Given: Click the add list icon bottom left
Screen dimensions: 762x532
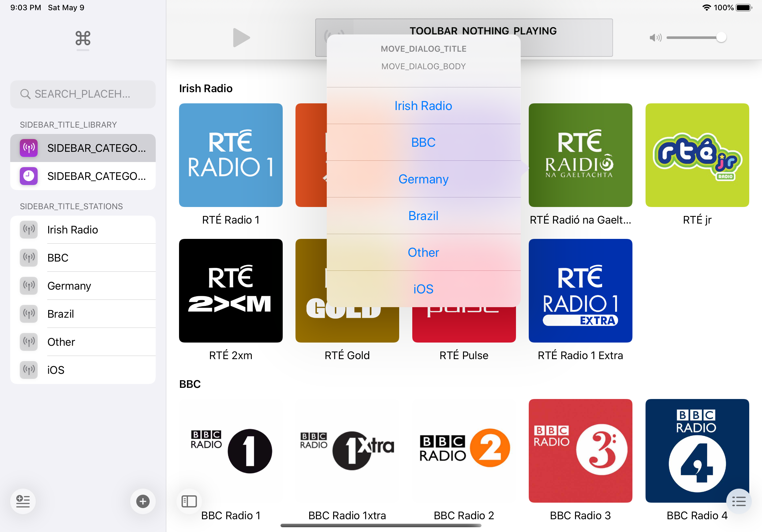Looking at the screenshot, I should pos(23,501).
